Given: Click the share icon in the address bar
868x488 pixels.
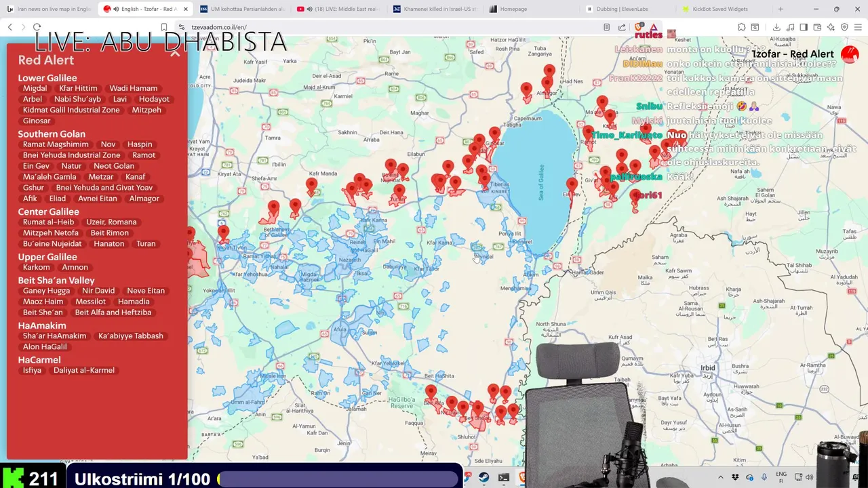Looking at the screenshot, I should click(622, 27).
